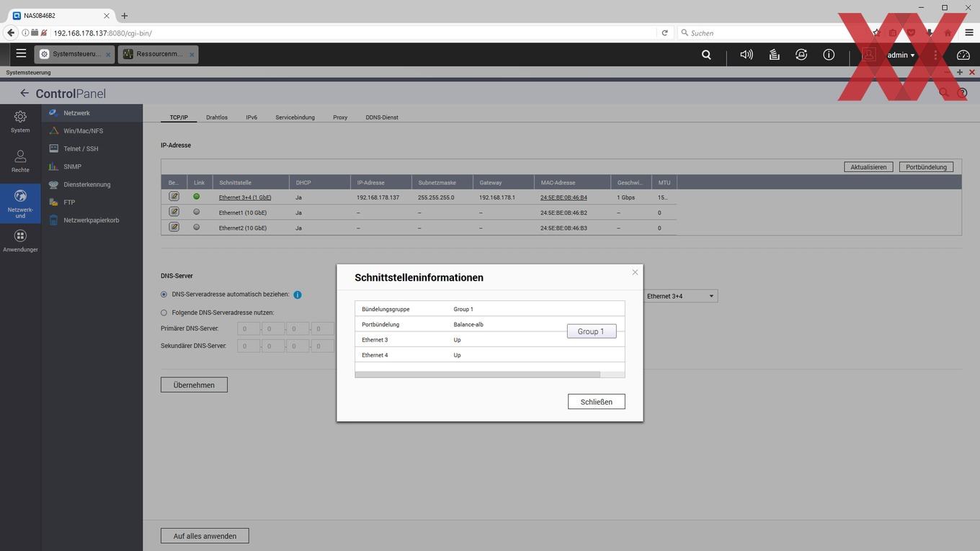Viewport: 980px width, 551px height.
Task: Click MAC address 24:5E:BE:0B:46:B4 link
Action: click(563, 197)
